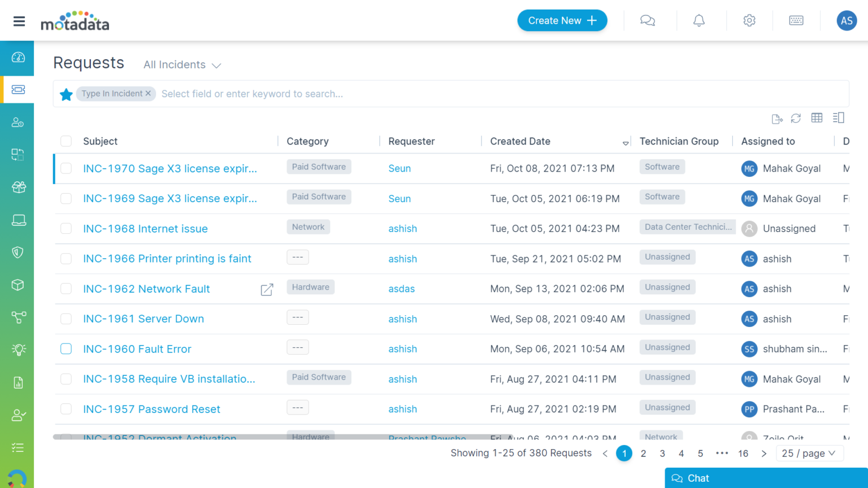Viewport: 868px width, 488px height.
Task: Click the Created Date sort arrow
Action: coord(626,143)
